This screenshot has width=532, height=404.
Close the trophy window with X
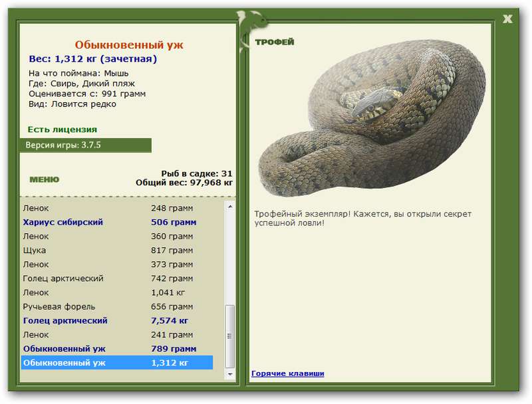[507, 19]
